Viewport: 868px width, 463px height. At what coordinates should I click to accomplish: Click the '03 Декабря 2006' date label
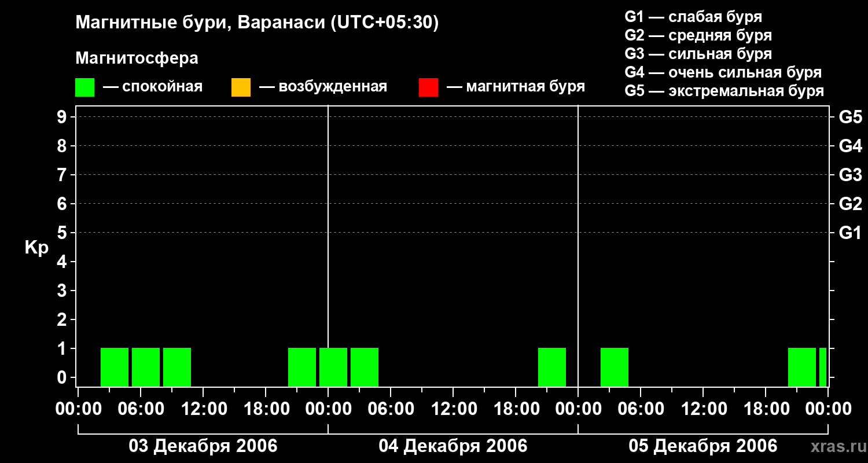pyautogui.click(x=203, y=446)
